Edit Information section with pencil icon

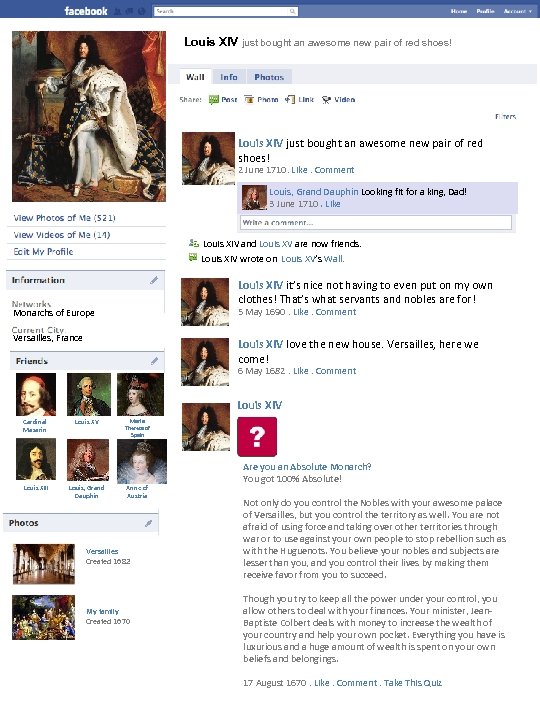click(154, 280)
